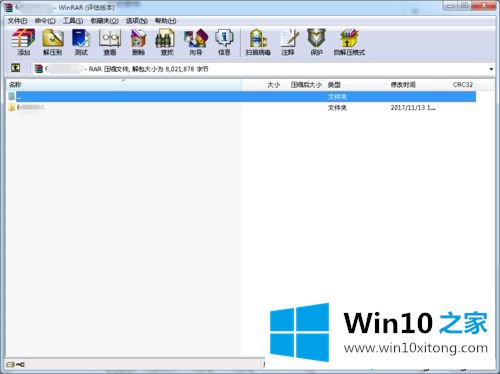Maximize the WinRAR window
Screen dimensions: 500x374
pyautogui.click(x=464, y=6)
